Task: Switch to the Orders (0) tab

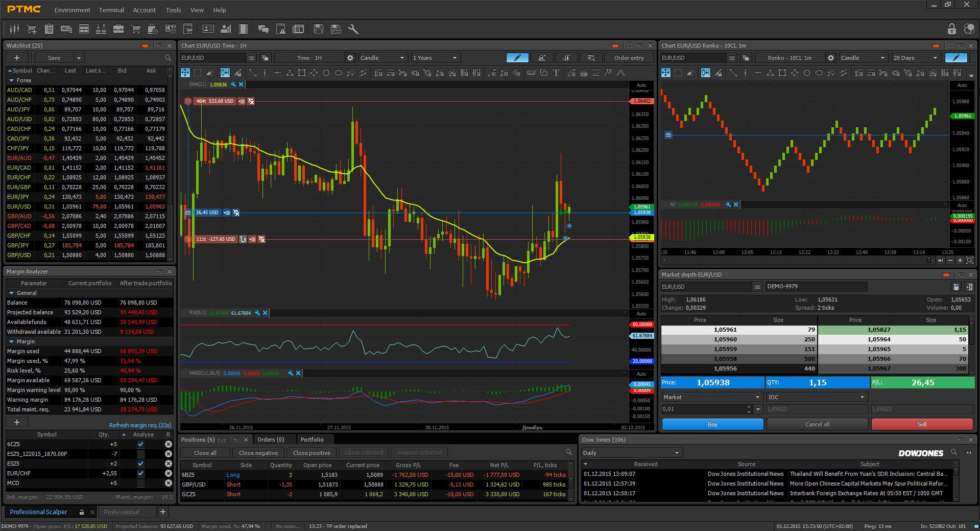Action: click(271, 440)
